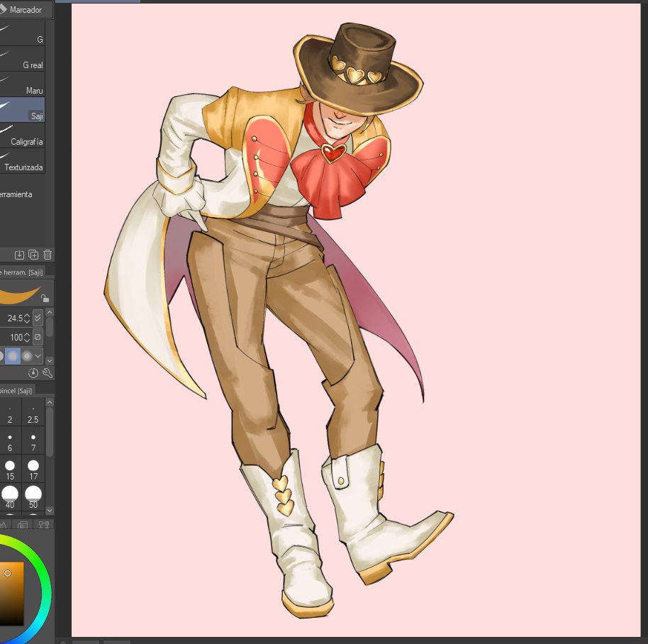
Task: Select the G pen sub tool
Action: click(x=22, y=33)
